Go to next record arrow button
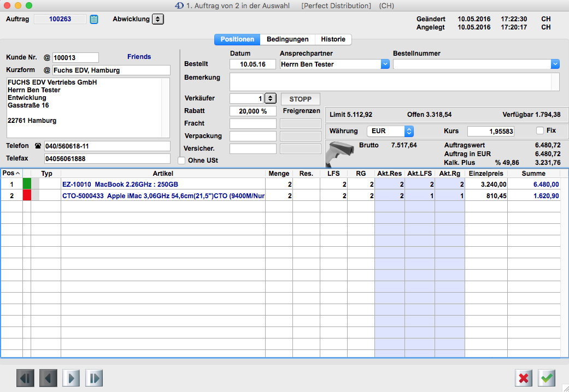The width and height of the screenshot is (569, 392). point(71,378)
